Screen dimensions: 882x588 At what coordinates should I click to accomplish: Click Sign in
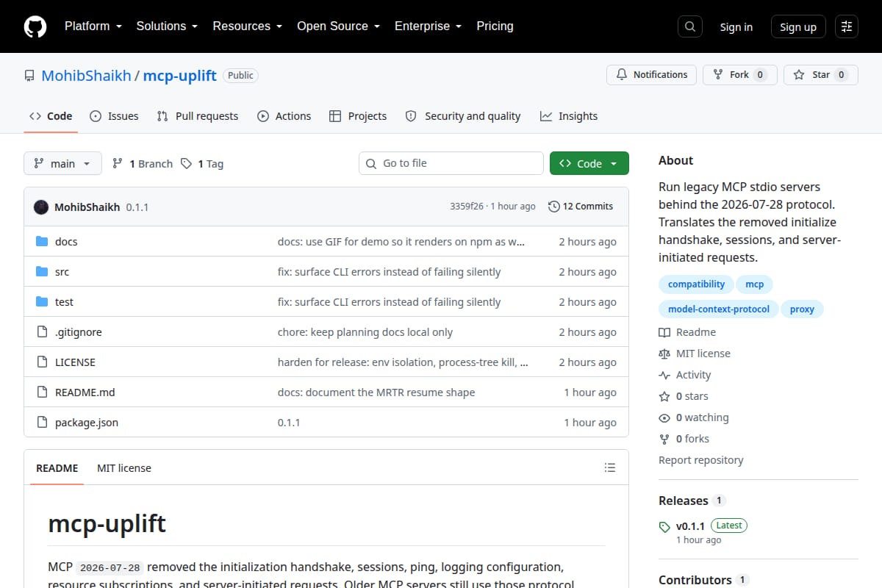pos(736,27)
